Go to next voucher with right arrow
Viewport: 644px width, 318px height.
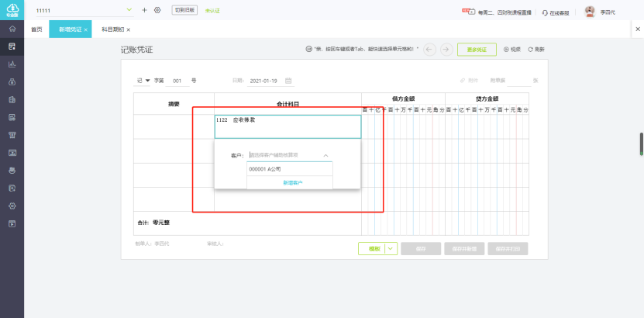[x=446, y=49]
